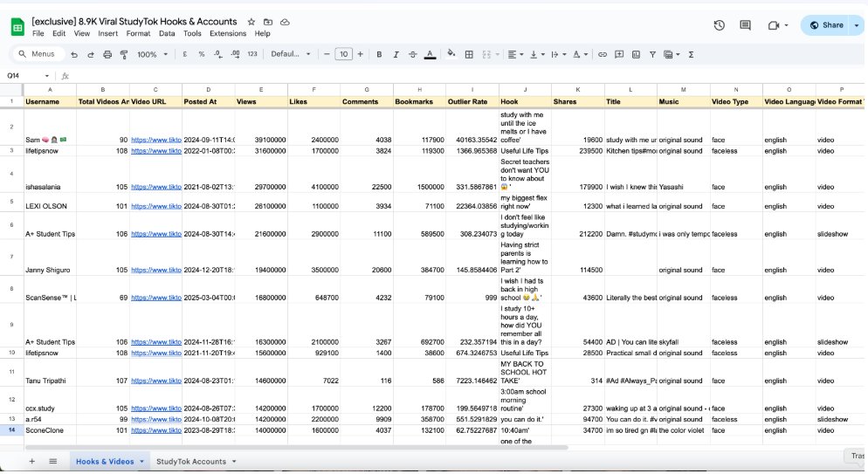Click the borders icon

pos(469,54)
